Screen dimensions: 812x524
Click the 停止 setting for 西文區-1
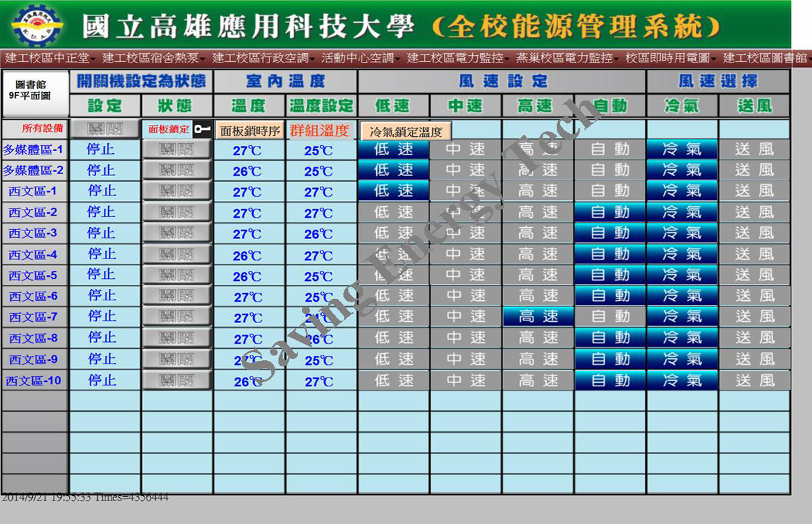click(101, 191)
